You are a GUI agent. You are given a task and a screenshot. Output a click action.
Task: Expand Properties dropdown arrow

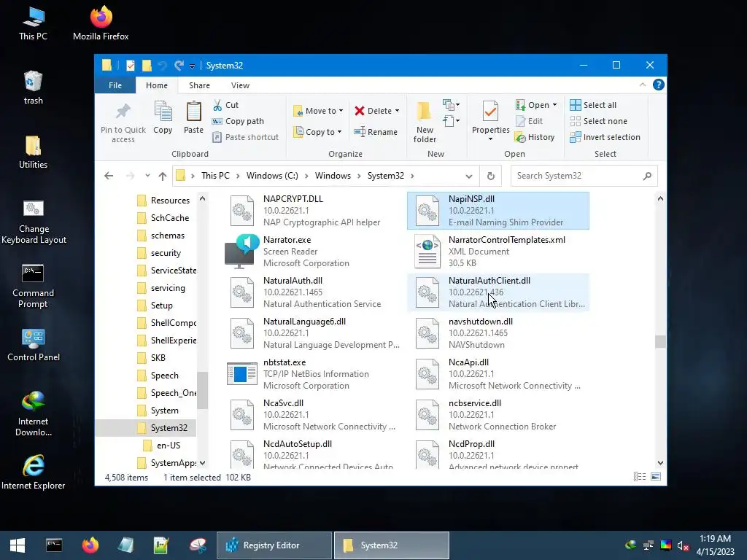pyautogui.click(x=490, y=139)
